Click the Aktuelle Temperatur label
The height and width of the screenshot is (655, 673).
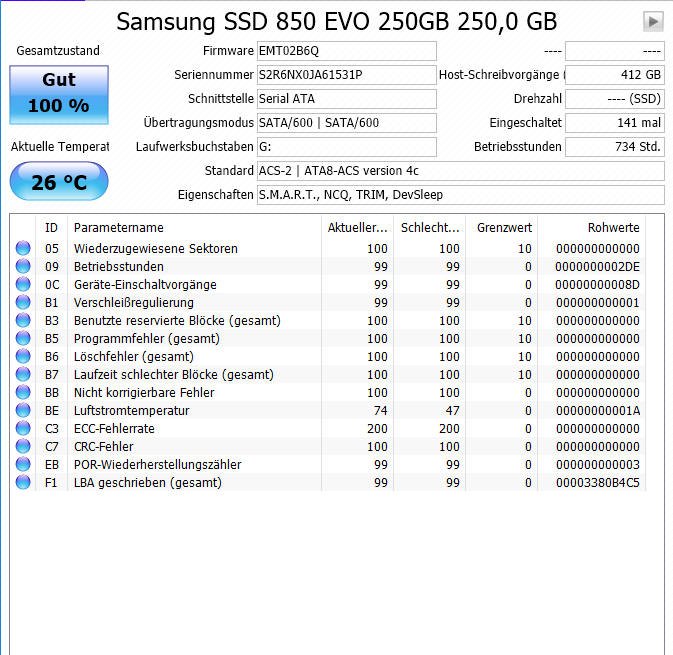pos(60,147)
